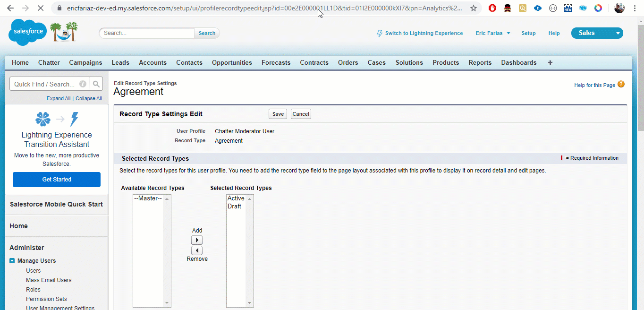This screenshot has width=644, height=310.
Task: Open Mass Email Users in sidebar
Action: (49, 280)
